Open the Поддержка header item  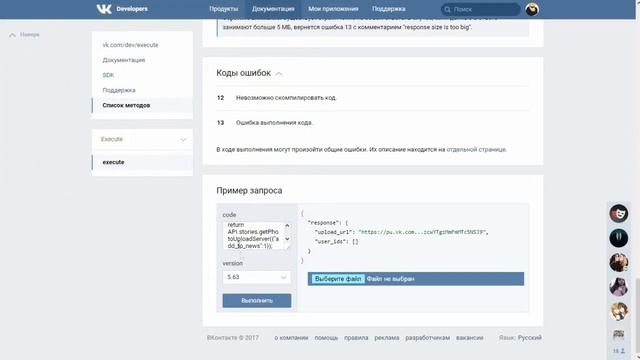pos(389,9)
